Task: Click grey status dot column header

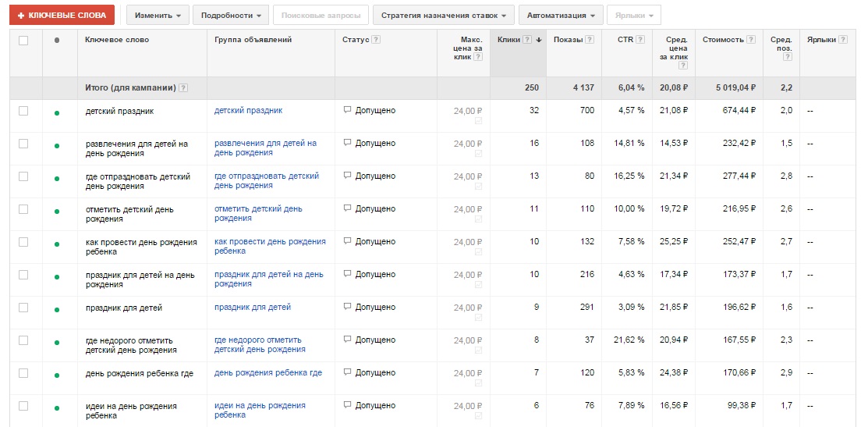Action: 56,40
